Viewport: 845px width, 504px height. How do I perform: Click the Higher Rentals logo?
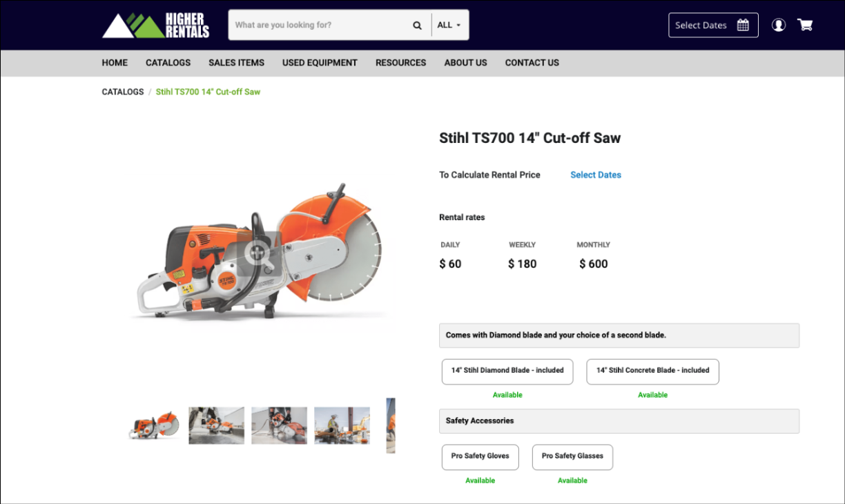156,26
